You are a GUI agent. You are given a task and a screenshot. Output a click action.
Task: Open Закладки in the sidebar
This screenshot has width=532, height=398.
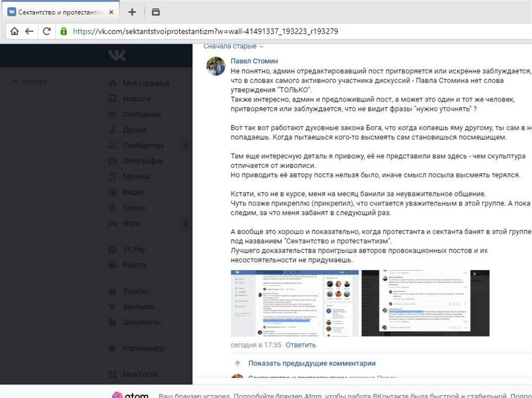click(138, 307)
